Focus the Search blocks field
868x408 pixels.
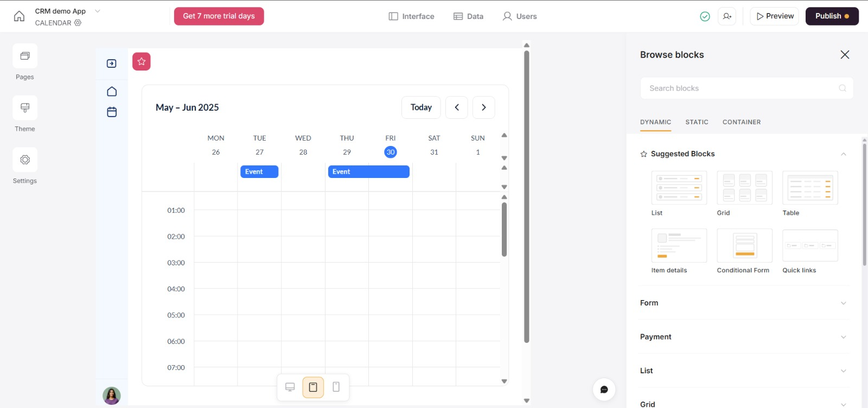pyautogui.click(x=746, y=88)
